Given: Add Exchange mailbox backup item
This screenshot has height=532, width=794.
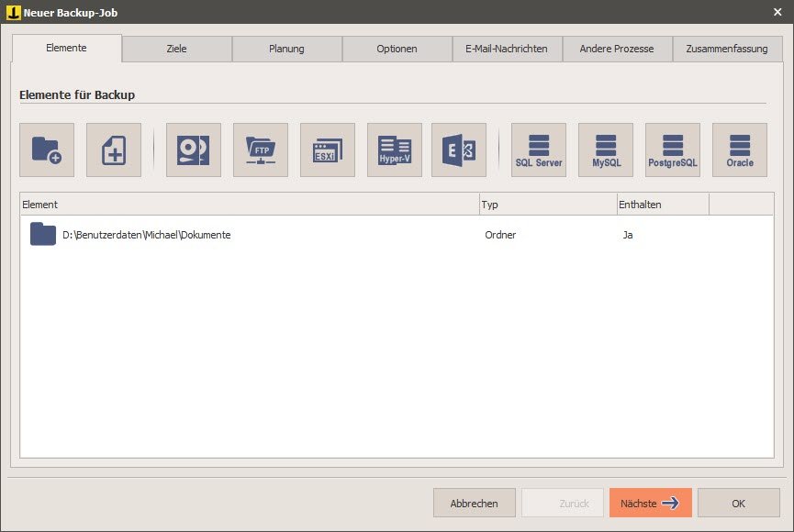Looking at the screenshot, I should (x=459, y=150).
